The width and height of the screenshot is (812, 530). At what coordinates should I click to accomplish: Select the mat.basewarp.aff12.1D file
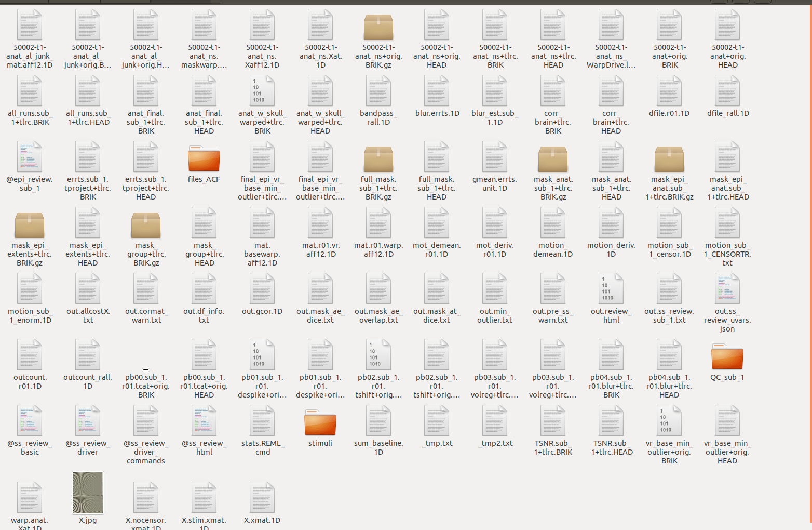pyautogui.click(x=262, y=222)
